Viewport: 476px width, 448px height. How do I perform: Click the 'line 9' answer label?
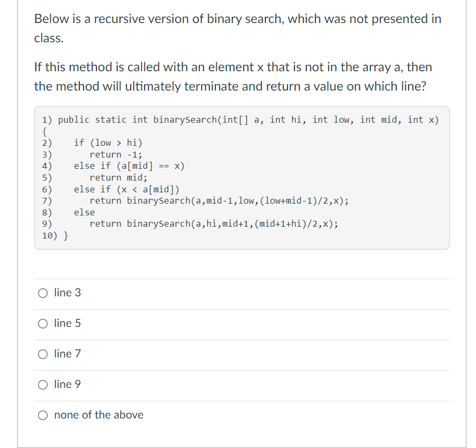click(x=65, y=384)
